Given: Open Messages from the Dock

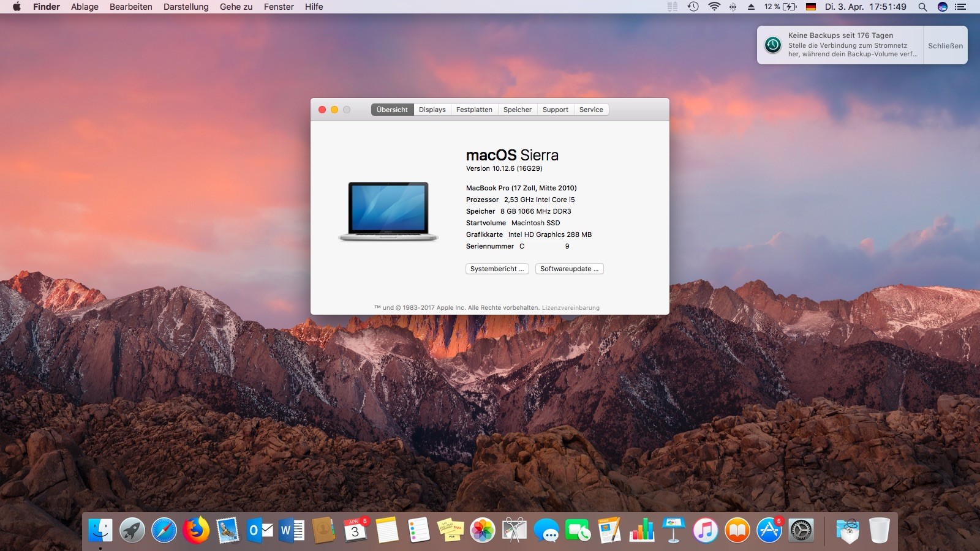Looking at the screenshot, I should click(x=546, y=530).
